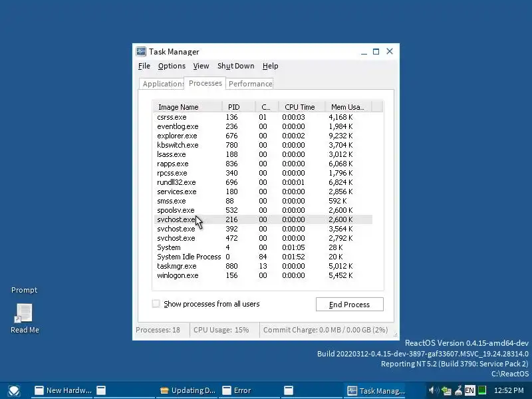Switch to the Applications tab
The image size is (532, 399).
click(x=162, y=84)
